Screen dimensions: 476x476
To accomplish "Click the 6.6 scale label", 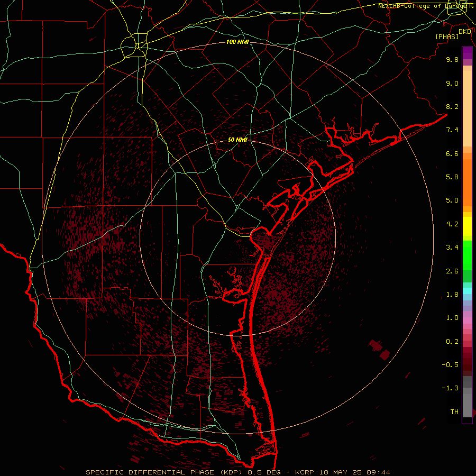I will pos(452,153).
